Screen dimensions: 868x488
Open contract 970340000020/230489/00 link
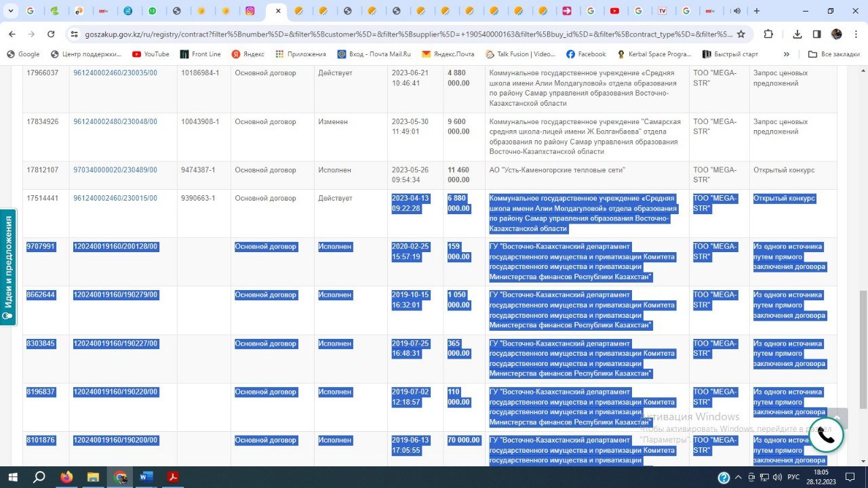click(115, 170)
